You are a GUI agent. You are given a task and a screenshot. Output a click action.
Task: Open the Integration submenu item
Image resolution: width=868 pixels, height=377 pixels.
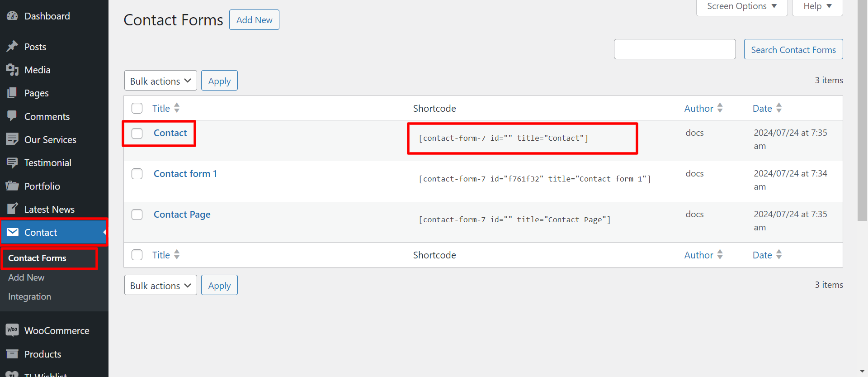tap(29, 296)
